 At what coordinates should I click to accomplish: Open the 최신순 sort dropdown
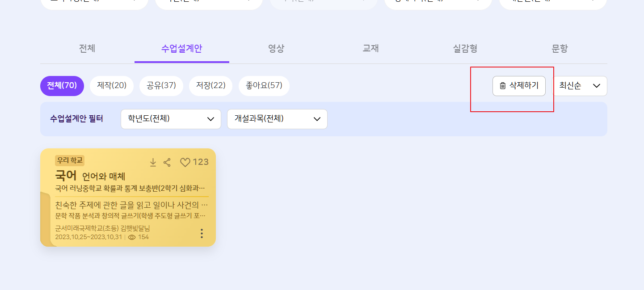[x=580, y=86]
